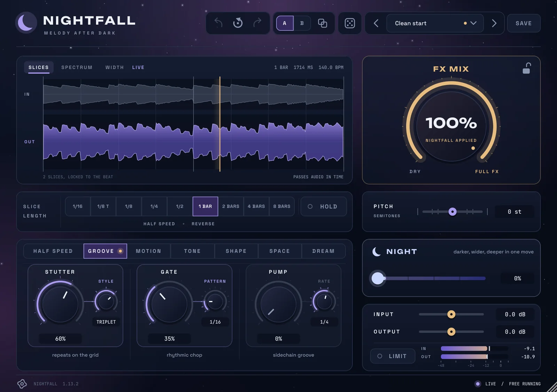This screenshot has height=392, width=557.
Task: Click the resize grip in the window corner
Action: [552, 387]
